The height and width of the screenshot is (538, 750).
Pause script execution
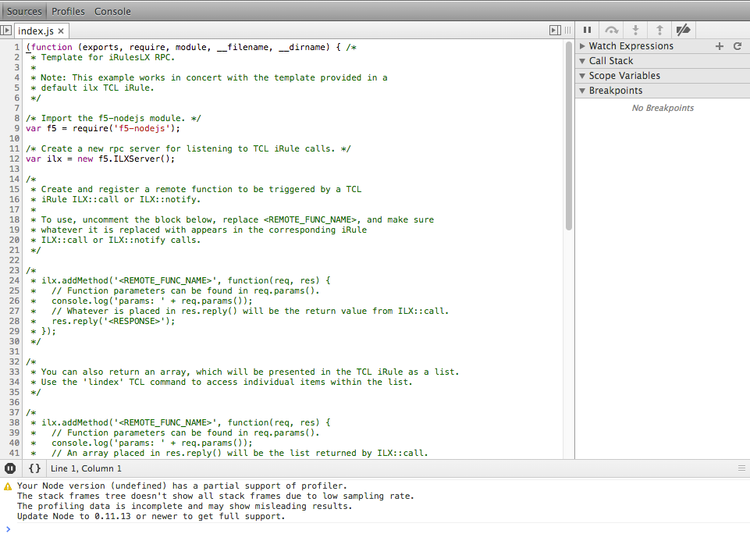(x=588, y=31)
